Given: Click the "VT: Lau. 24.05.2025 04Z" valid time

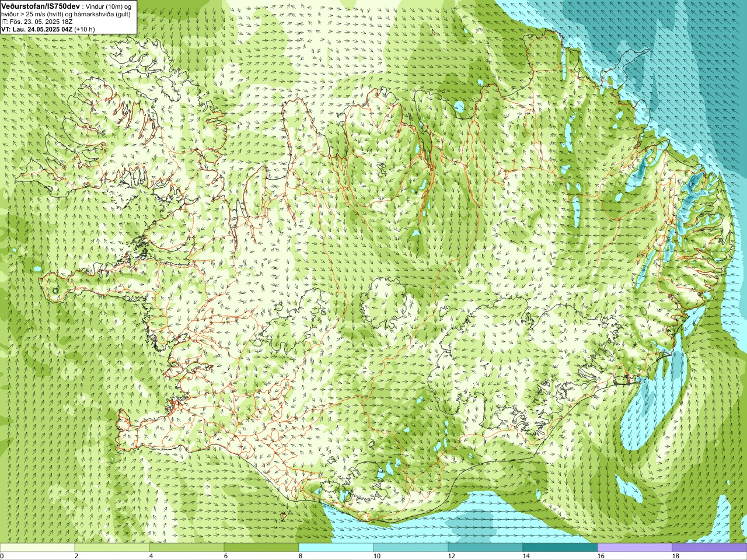Looking at the screenshot, I should pos(37,29).
